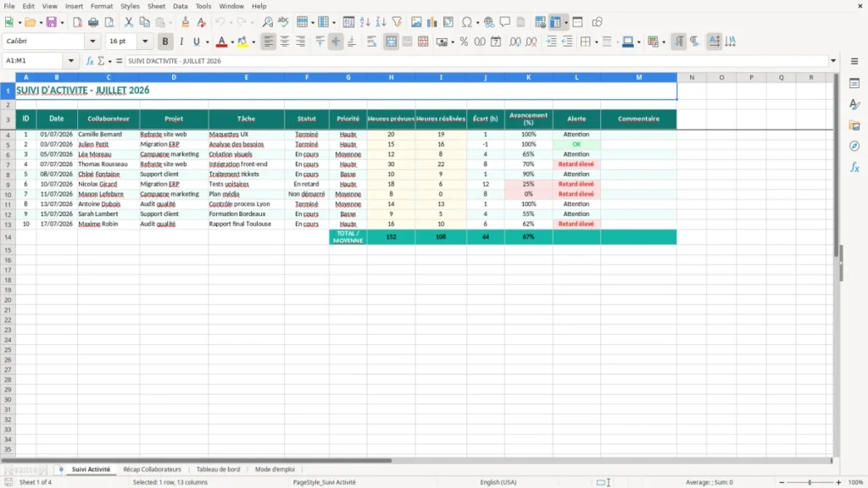Click the Print icon
The image size is (868, 488).
coord(93,22)
